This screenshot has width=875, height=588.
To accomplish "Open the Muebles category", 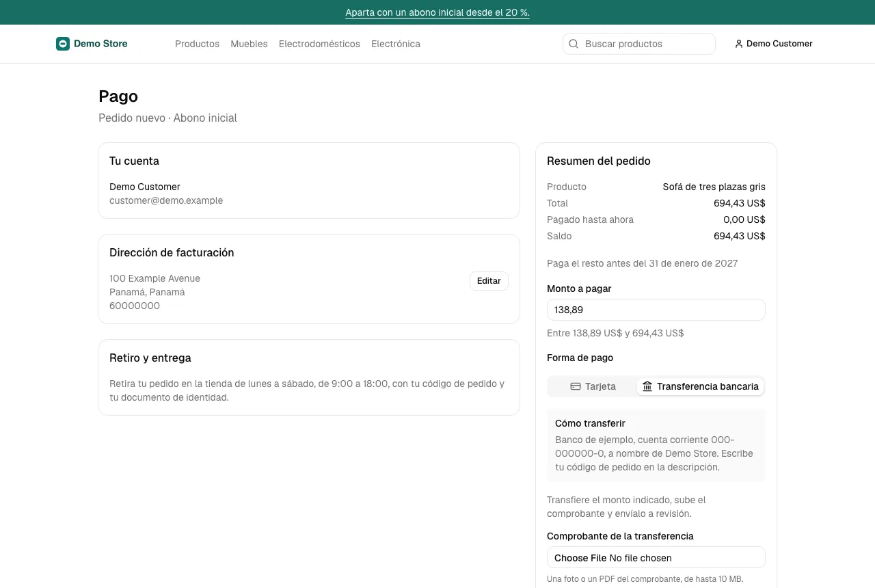I will click(x=249, y=44).
